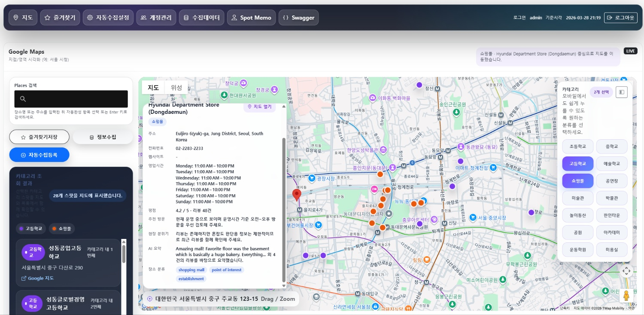Deselect the 쇼핑몰 category chip in the 카테고리 panel
This screenshot has width=644, height=315.
click(x=578, y=181)
